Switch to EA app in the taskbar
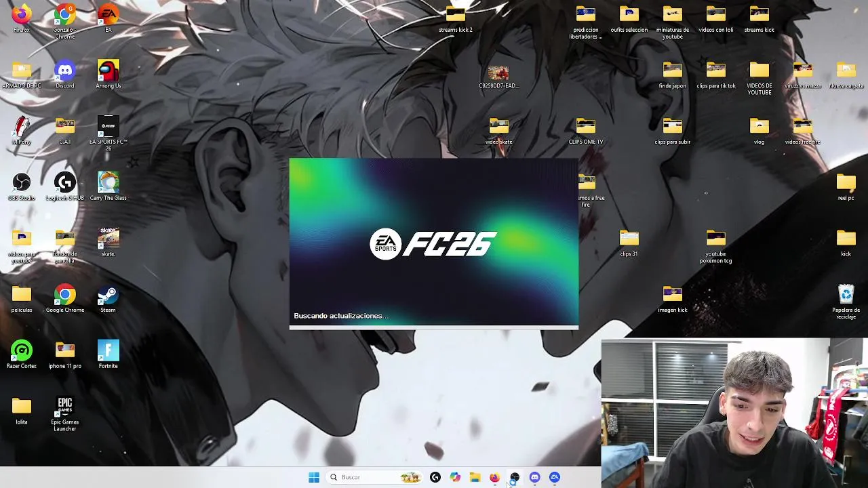The image size is (868, 488). (555, 477)
